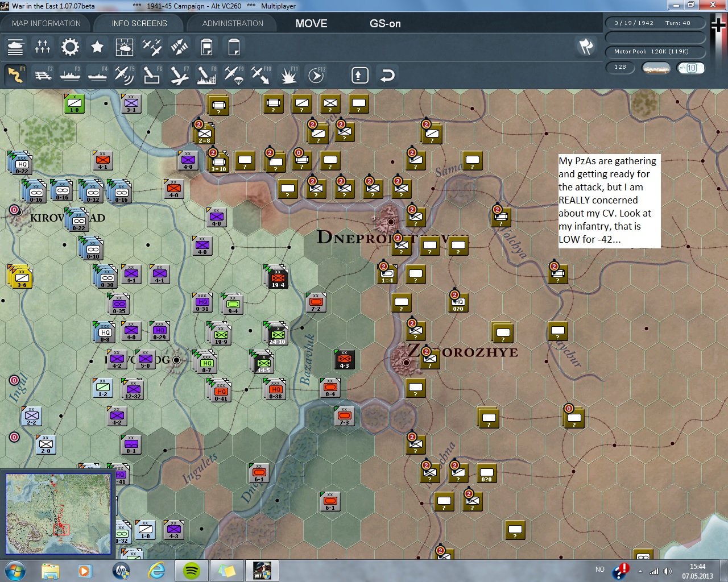Select the Soviet 2=8 unit counter
Screen dimensions: 728x582
(204, 134)
